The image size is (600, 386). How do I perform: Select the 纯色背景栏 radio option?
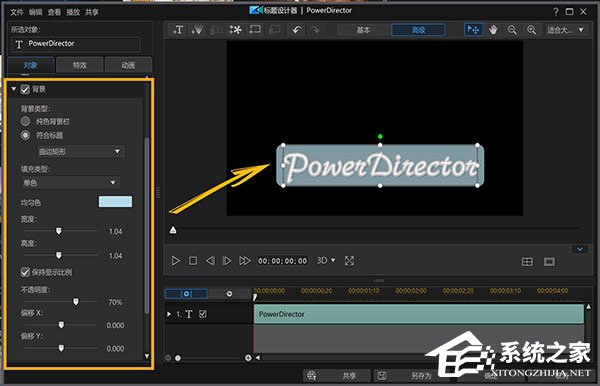25,121
